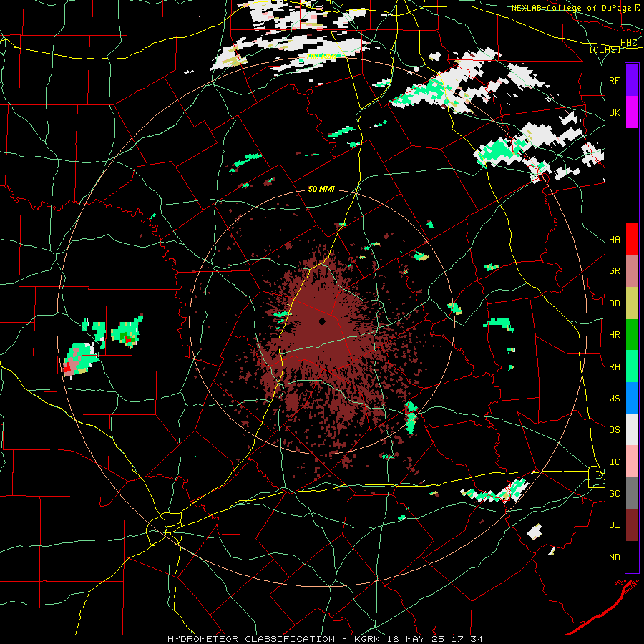Image resolution: width=644 pixels, height=644 pixels.
Task: Click the NEXLAB-College of DuPage text
Action: point(571,8)
